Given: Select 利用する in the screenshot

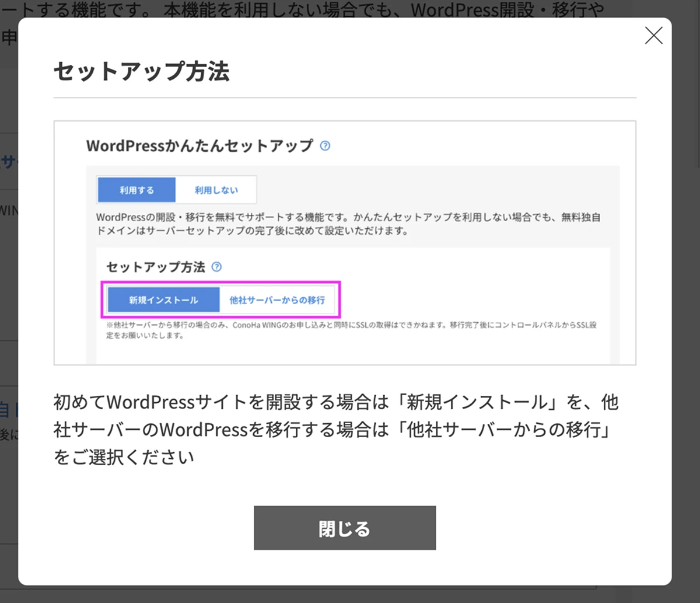Looking at the screenshot, I should click(x=137, y=190).
